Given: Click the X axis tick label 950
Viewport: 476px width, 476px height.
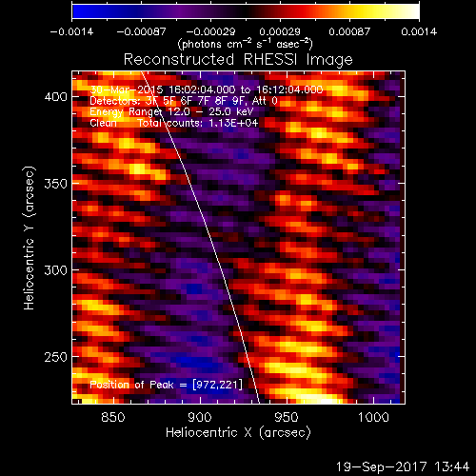Looking at the screenshot, I should [x=287, y=417].
